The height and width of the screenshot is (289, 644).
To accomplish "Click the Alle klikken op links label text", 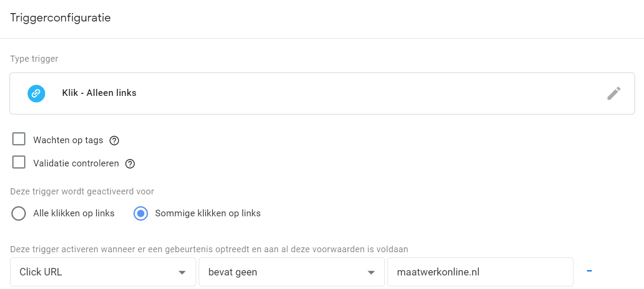I will click(x=74, y=213).
